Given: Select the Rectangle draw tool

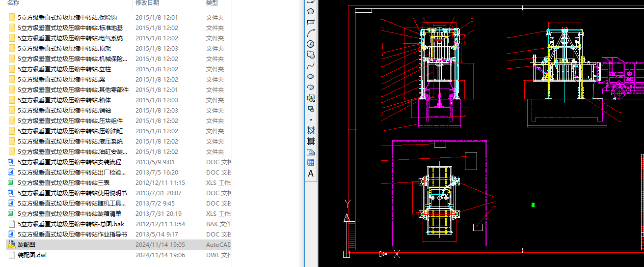Looking at the screenshot, I should point(310,22).
